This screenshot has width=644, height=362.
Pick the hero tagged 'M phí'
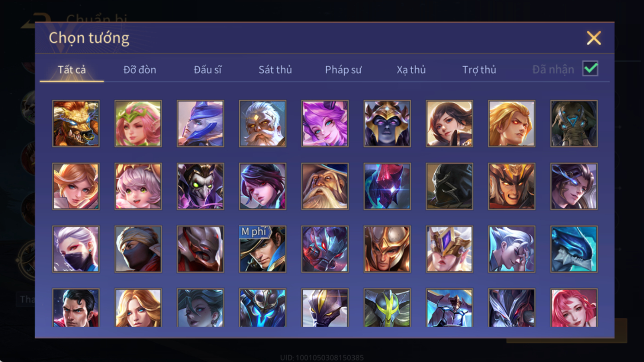(x=263, y=249)
